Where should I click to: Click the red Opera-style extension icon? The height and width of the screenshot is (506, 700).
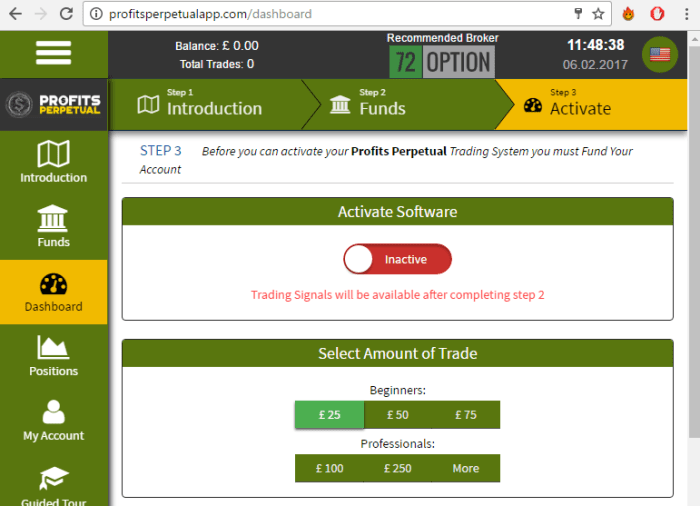[x=657, y=14]
